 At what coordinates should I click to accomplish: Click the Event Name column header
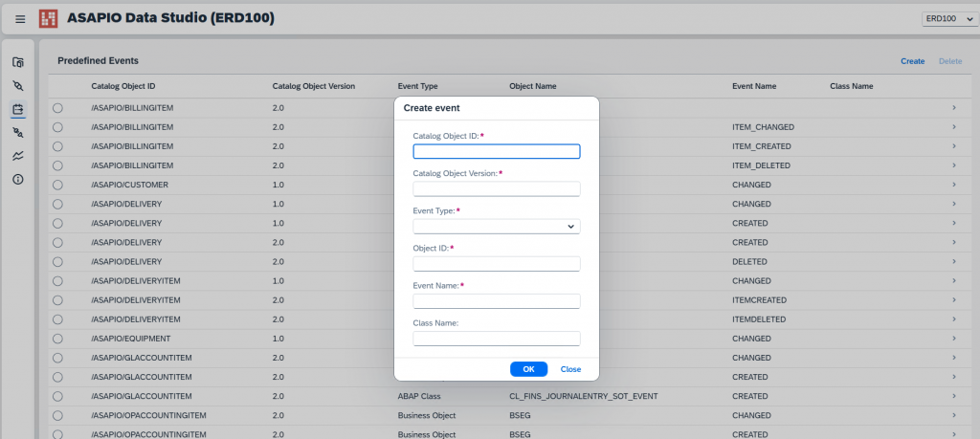[x=754, y=86]
